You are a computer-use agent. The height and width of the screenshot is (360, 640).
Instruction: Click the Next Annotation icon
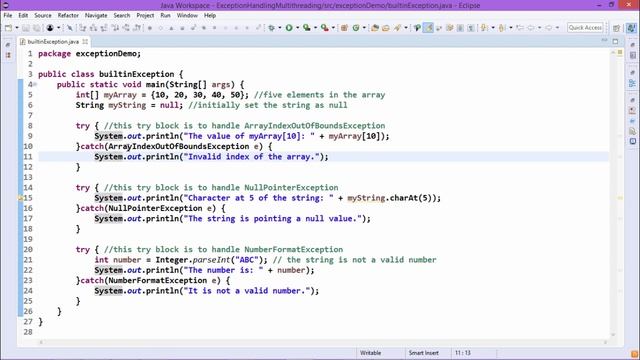[x=484, y=28]
